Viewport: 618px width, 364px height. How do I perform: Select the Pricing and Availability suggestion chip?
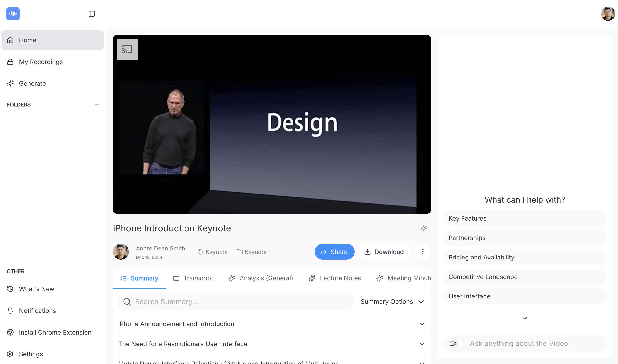pos(525,257)
